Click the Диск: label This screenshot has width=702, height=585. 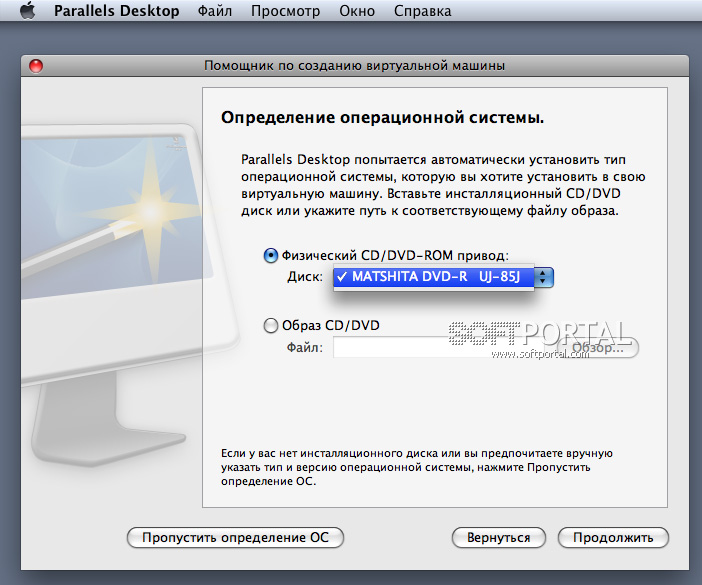pos(305,277)
